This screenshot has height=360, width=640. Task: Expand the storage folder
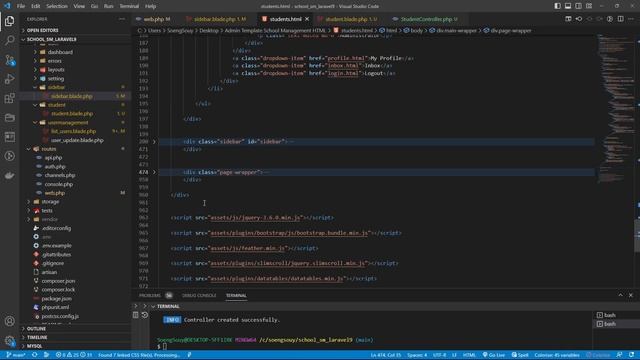50,202
